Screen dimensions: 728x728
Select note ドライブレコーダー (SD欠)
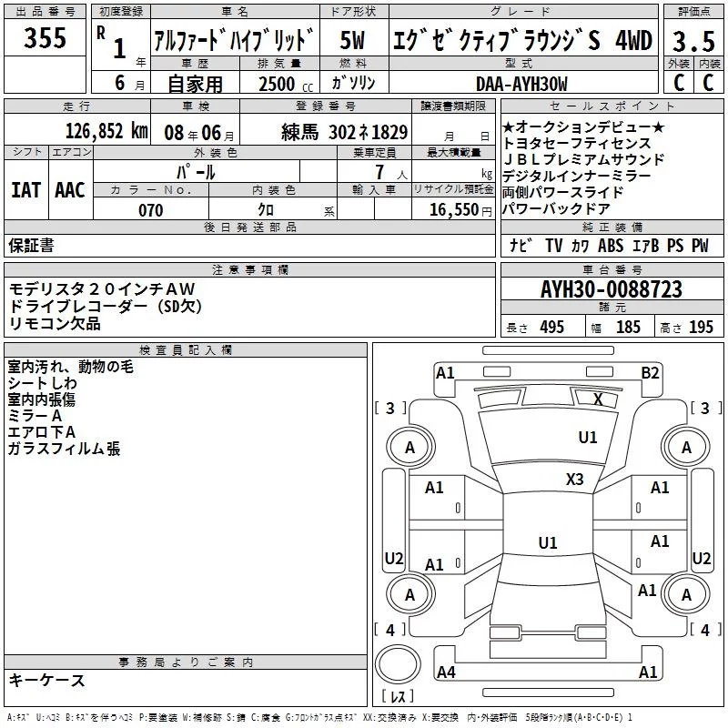(x=105, y=306)
